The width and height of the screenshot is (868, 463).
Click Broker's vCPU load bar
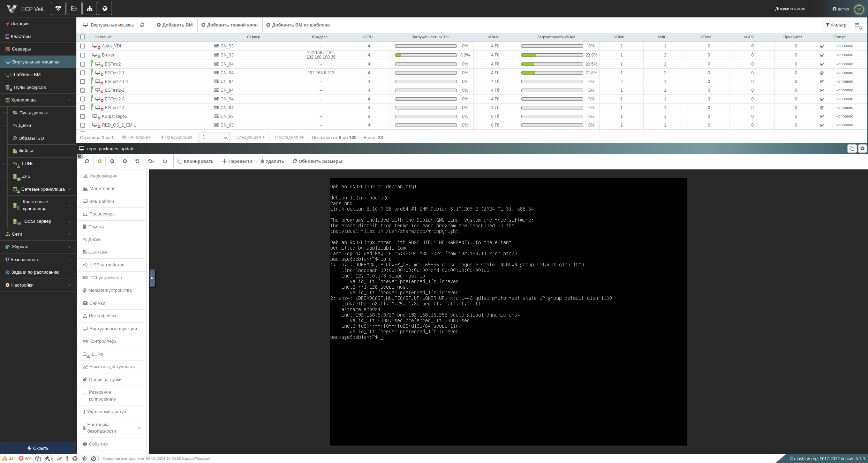click(426, 55)
